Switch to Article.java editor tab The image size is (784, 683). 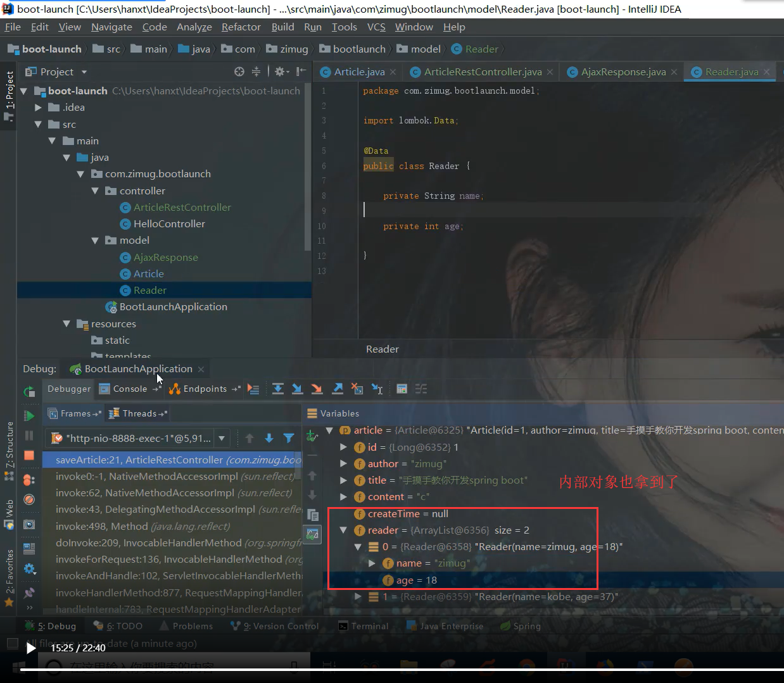pyautogui.click(x=359, y=72)
